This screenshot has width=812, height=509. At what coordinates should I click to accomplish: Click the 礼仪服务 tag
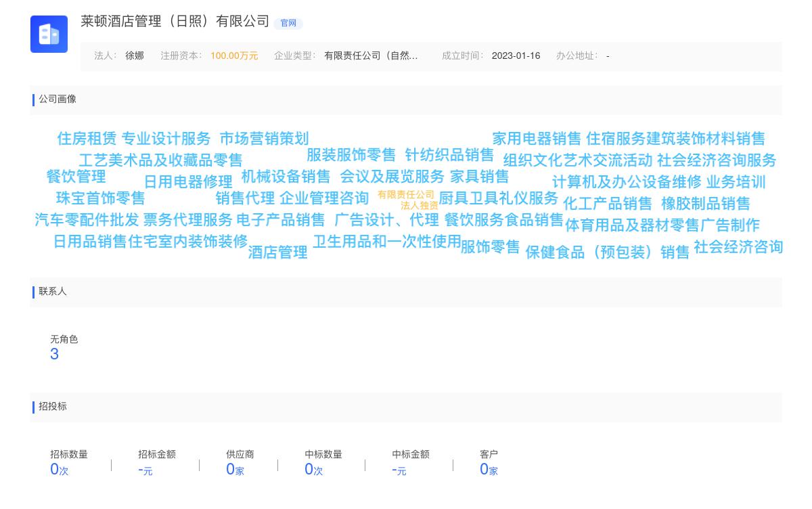[x=528, y=198]
